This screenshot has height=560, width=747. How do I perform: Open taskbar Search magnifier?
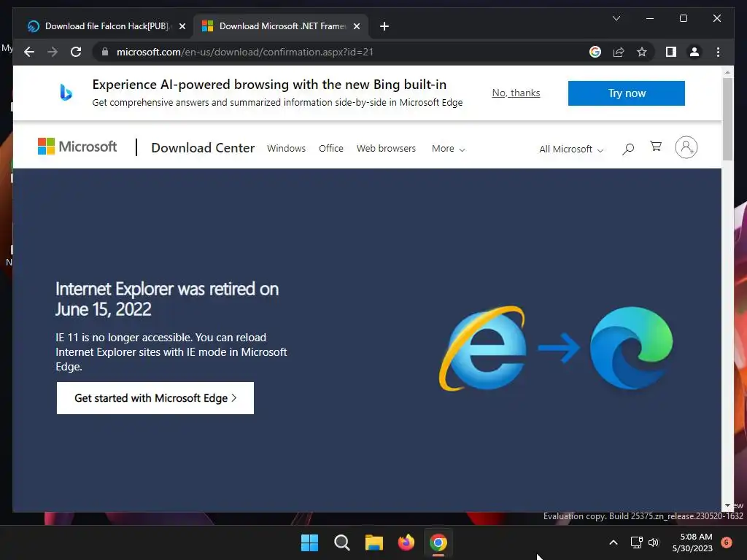tap(341, 542)
